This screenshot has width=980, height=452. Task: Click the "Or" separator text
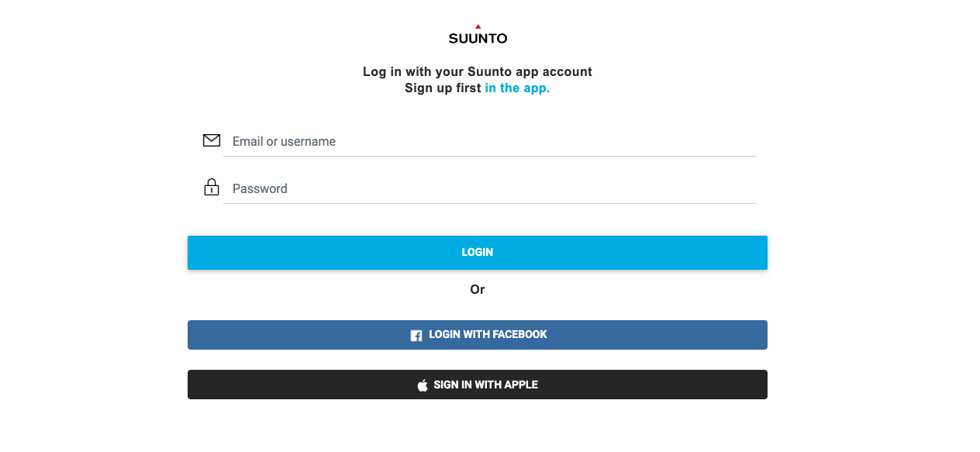[x=478, y=289]
